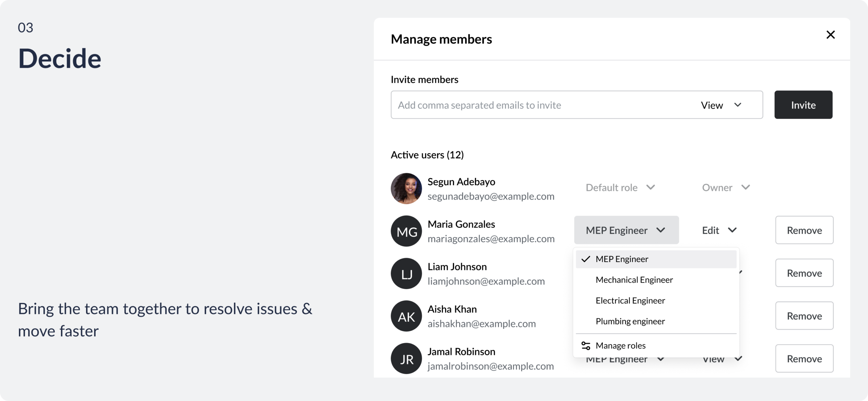Click Segun Adebayo's profile photo

click(x=406, y=188)
